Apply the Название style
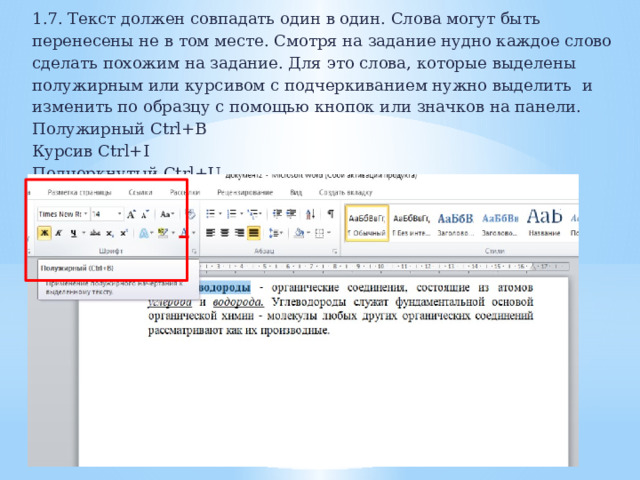 [544, 223]
